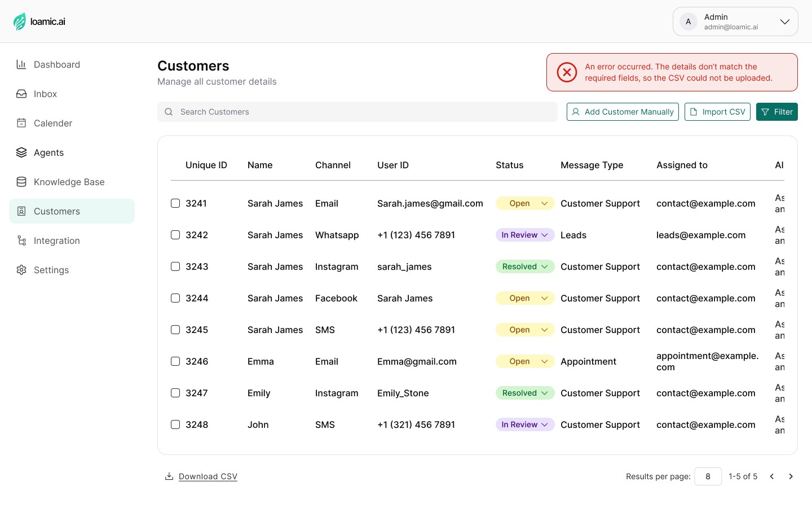Click the results per page input box

[708, 476]
